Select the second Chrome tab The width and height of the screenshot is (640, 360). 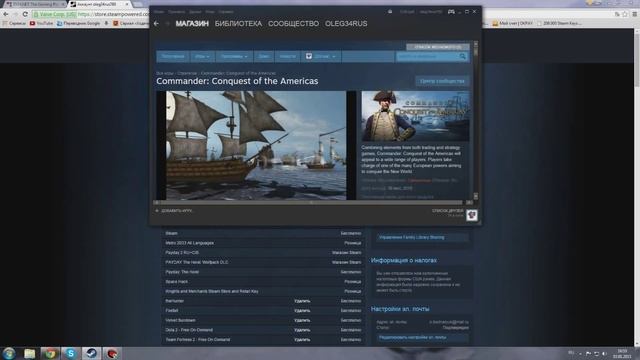point(98,4)
